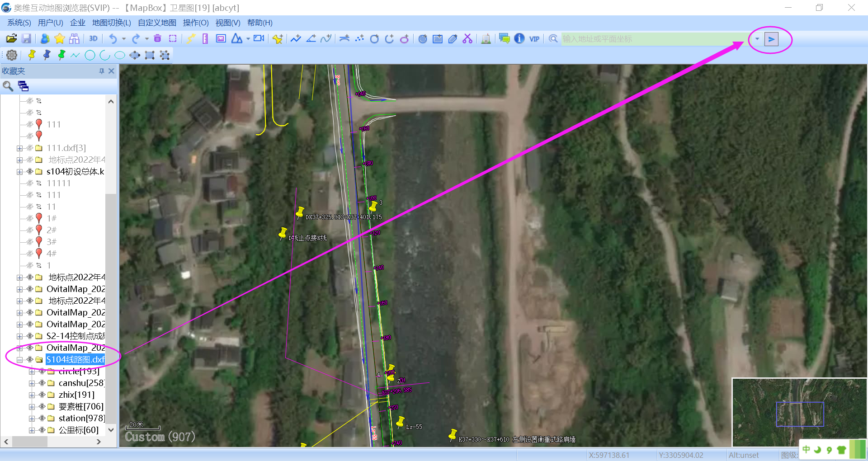Expand the canshu[258] folder node
The image size is (868, 461).
pos(32,383)
